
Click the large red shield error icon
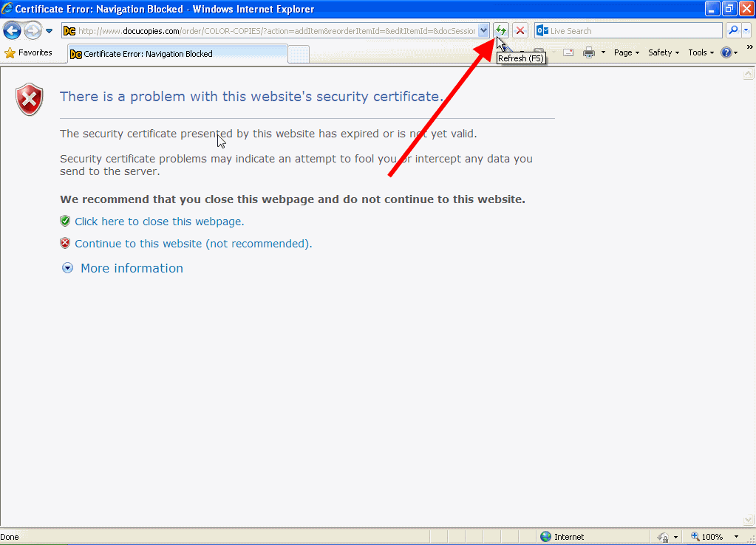pyautogui.click(x=30, y=99)
